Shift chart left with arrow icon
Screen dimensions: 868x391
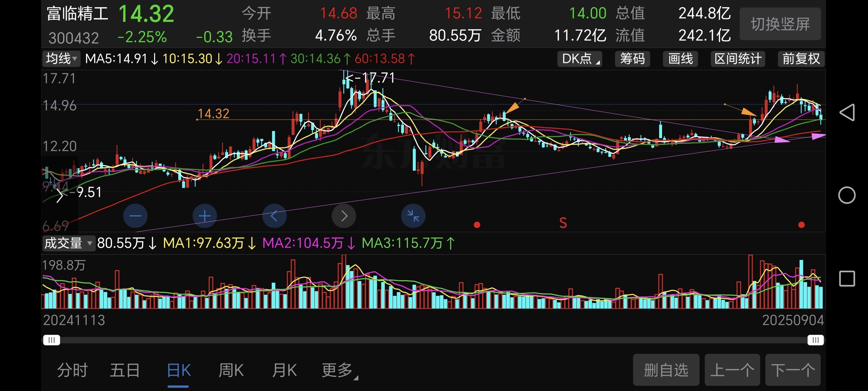tap(274, 216)
